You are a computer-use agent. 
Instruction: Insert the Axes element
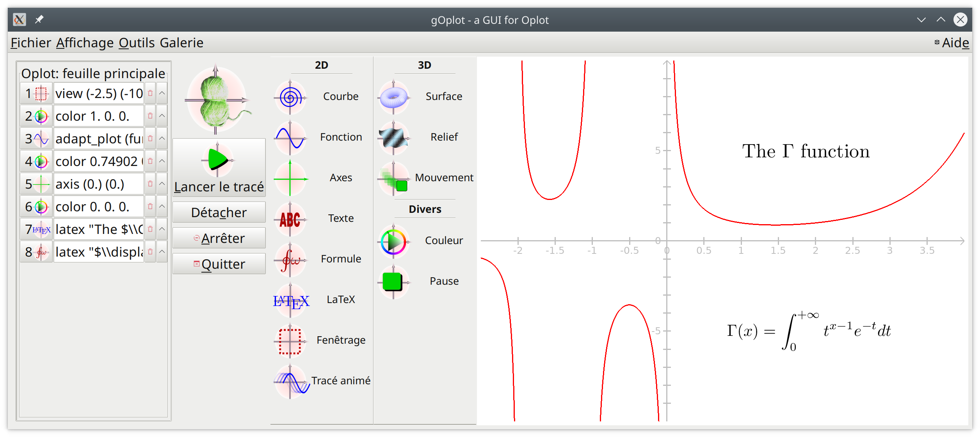[x=290, y=178]
